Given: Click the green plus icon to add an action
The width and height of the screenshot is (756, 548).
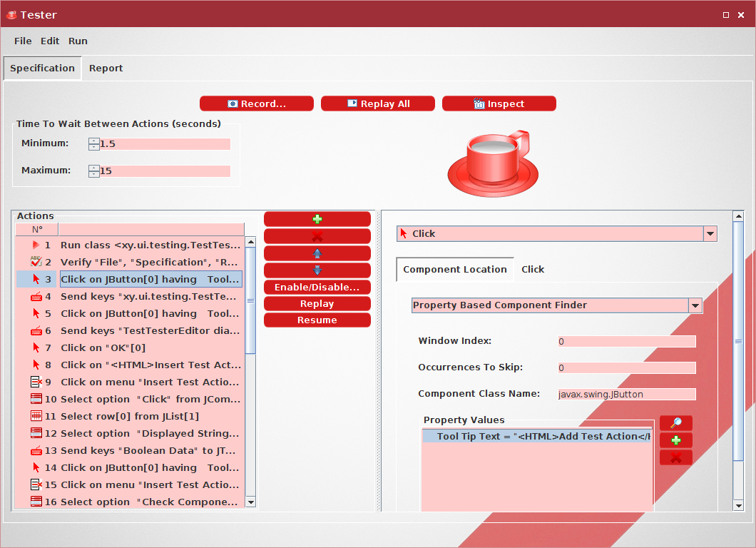Looking at the screenshot, I should 317,218.
